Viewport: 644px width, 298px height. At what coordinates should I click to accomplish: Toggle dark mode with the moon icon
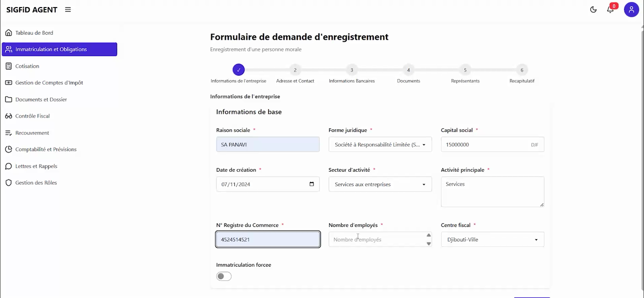[x=593, y=9]
